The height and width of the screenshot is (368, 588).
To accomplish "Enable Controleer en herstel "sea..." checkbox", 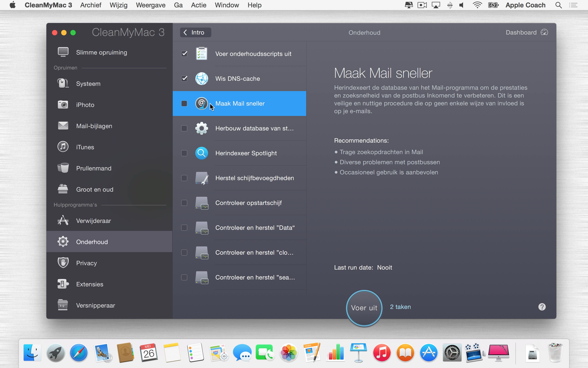I will pos(184,277).
